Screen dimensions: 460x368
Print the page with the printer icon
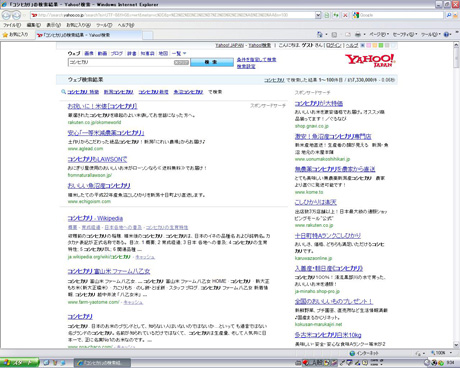click(x=358, y=34)
